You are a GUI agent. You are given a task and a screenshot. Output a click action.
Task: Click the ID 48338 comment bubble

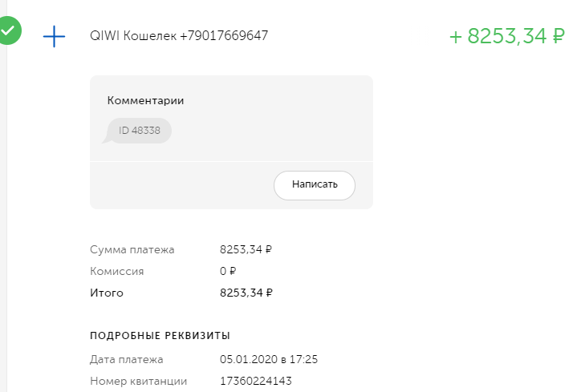coord(140,131)
